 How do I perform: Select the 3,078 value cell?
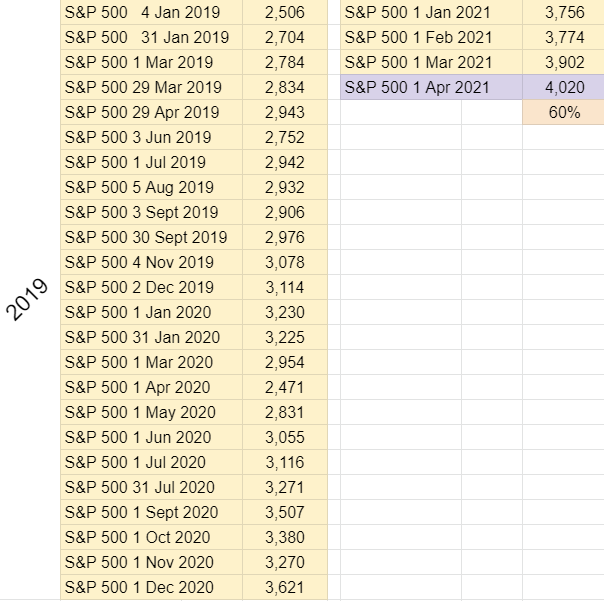pos(285,262)
